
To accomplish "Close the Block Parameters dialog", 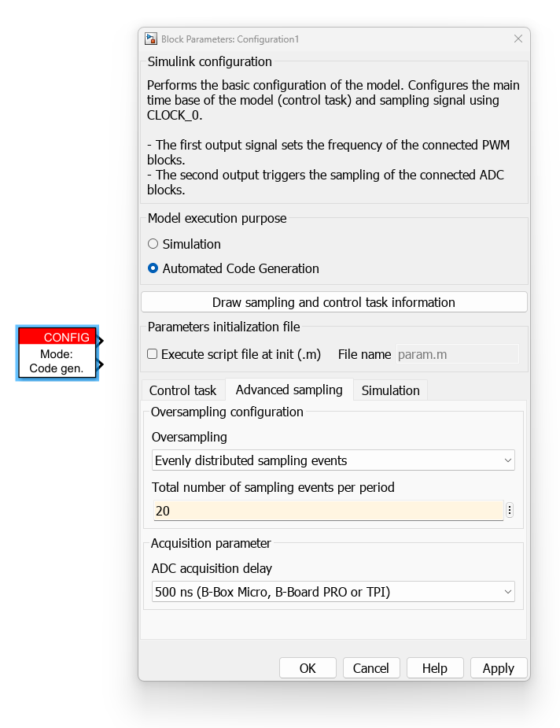I will coord(518,39).
